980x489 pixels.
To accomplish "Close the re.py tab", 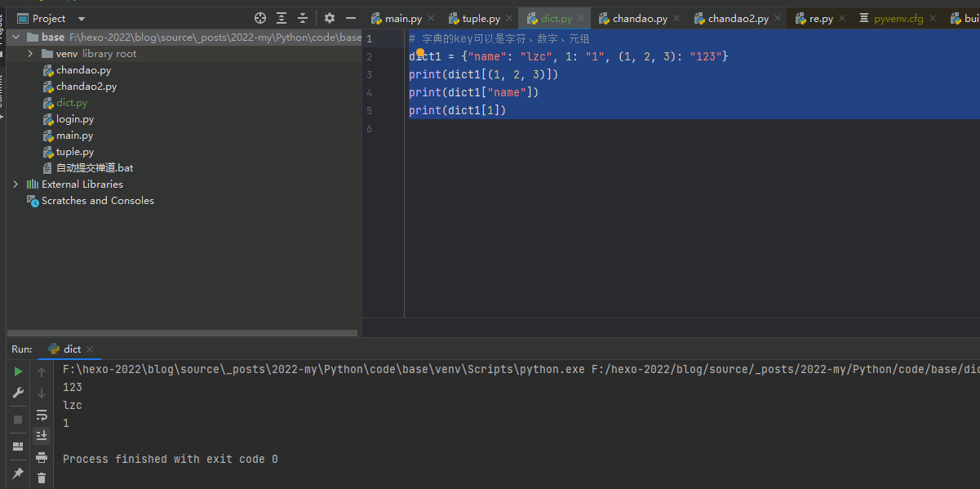I will (x=843, y=18).
